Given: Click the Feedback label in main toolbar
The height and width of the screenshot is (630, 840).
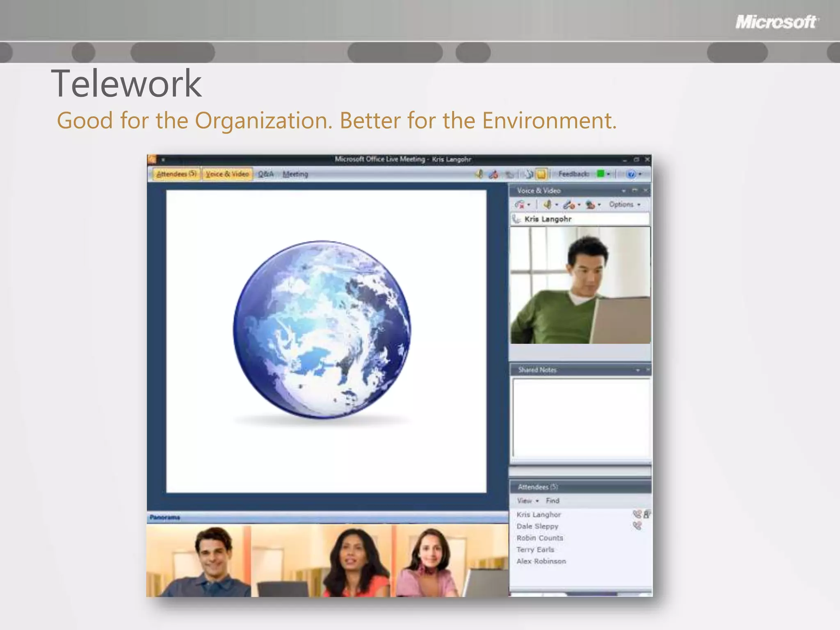Looking at the screenshot, I should point(573,174).
